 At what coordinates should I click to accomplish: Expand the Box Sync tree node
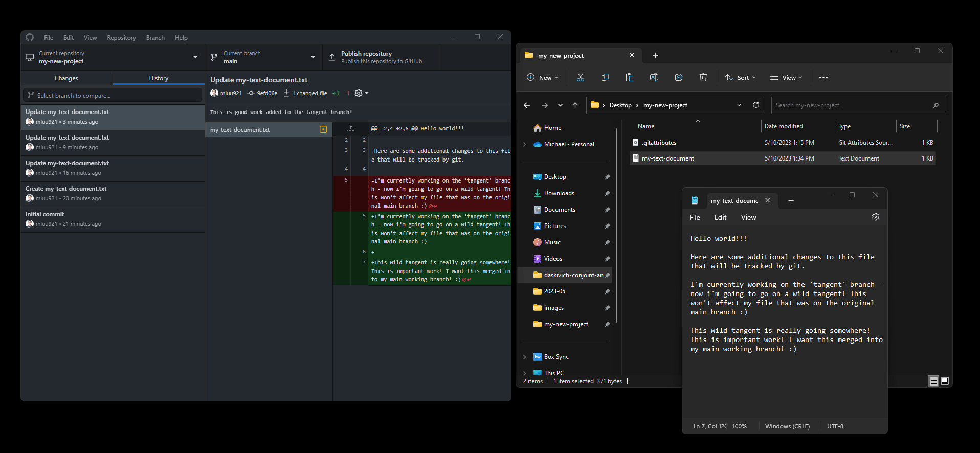pyautogui.click(x=524, y=357)
